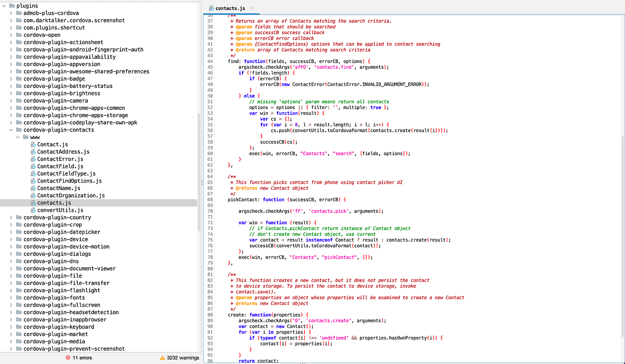This screenshot has height=364, width=625.
Task: Open the 3232 warnings link
Action: (183, 358)
